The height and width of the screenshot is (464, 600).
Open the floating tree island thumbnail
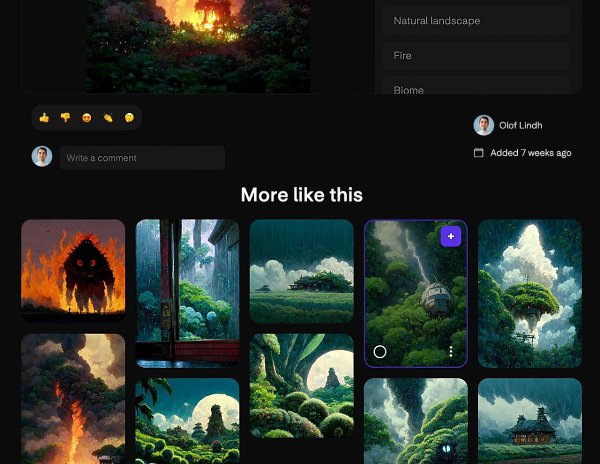point(529,293)
